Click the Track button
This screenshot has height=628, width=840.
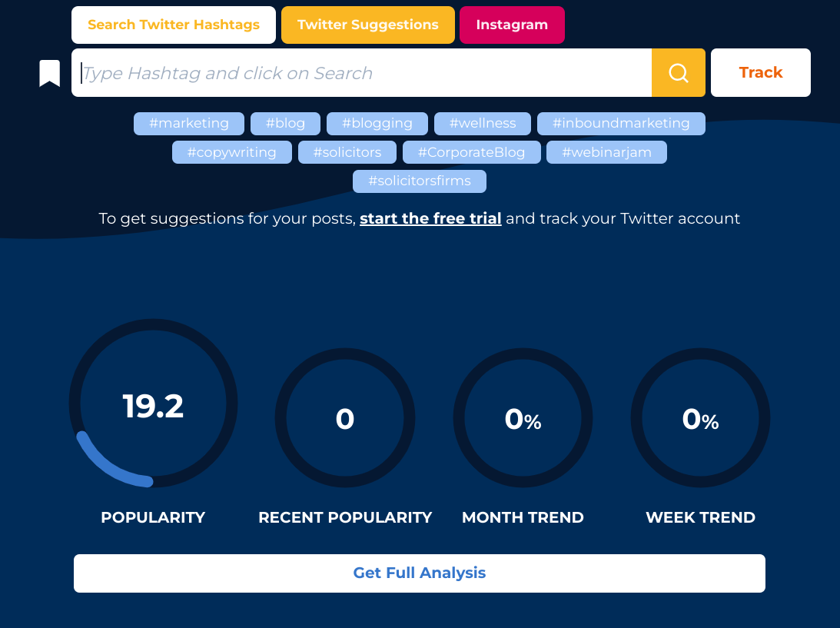760,73
